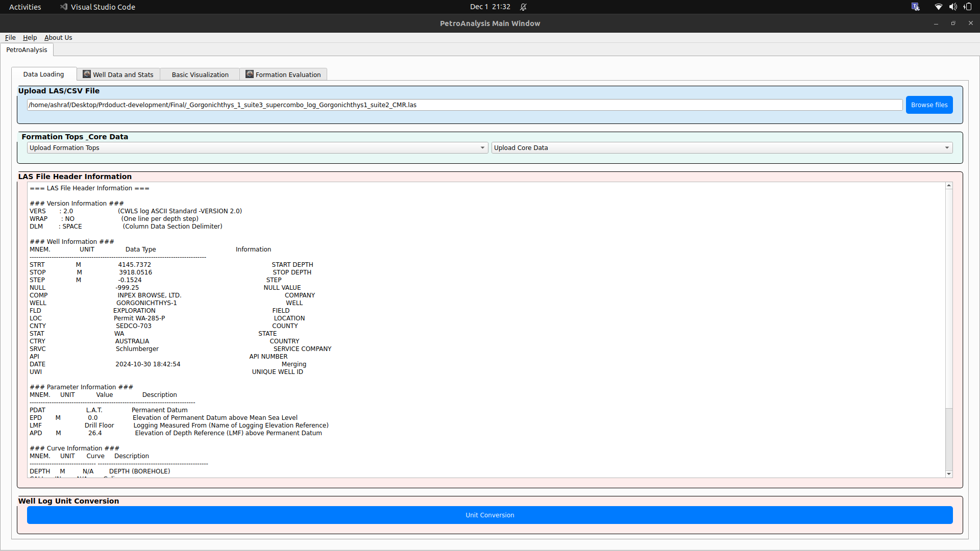Viewport: 980px width, 551px height.
Task: Click the Formation Evaluation tab icon
Action: [250, 74]
